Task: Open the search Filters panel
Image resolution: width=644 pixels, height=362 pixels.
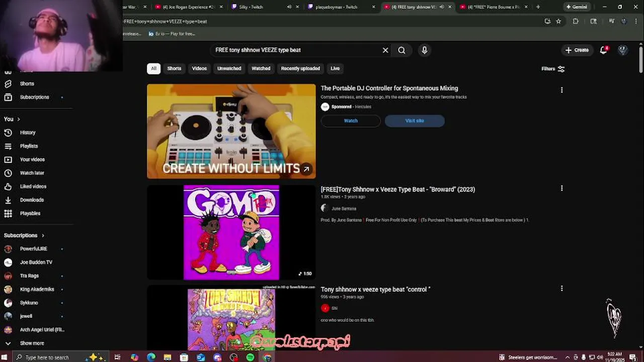Action: 553,69
